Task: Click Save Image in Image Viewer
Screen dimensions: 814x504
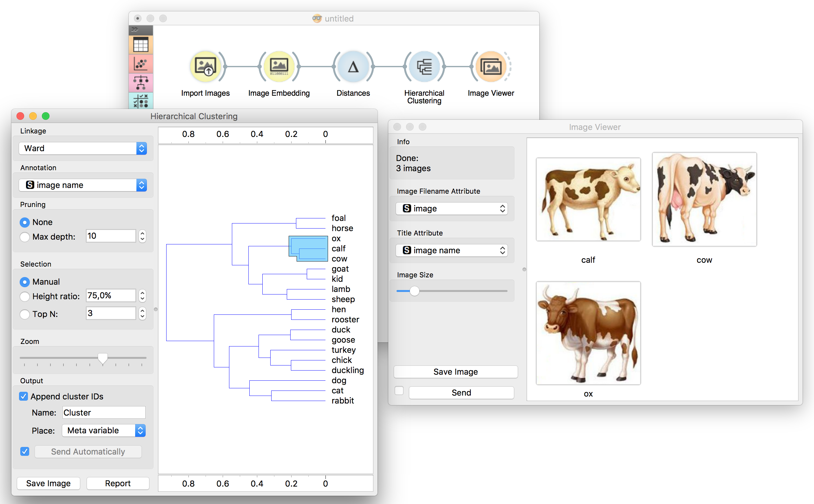Action: 455,372
